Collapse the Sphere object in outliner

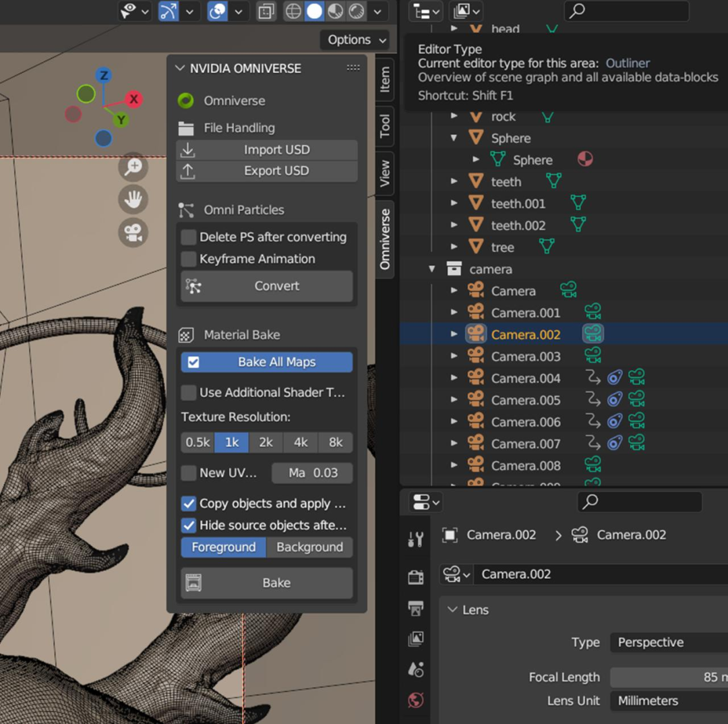[x=454, y=138]
